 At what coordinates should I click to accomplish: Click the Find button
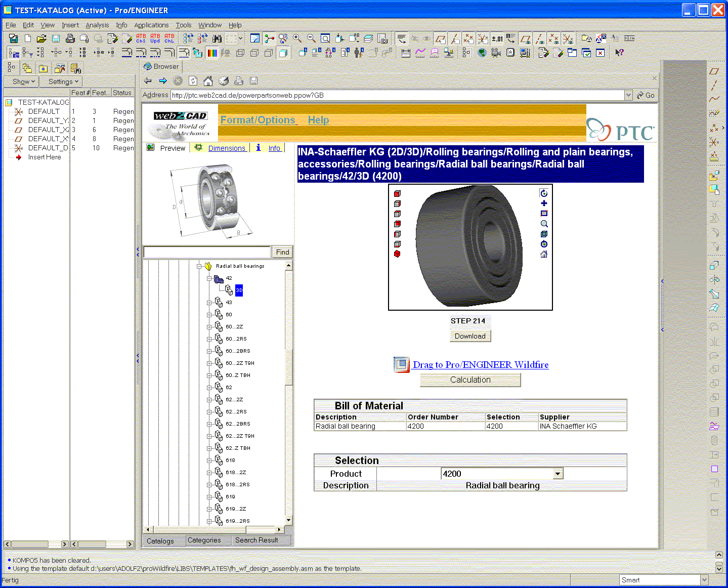(x=283, y=252)
